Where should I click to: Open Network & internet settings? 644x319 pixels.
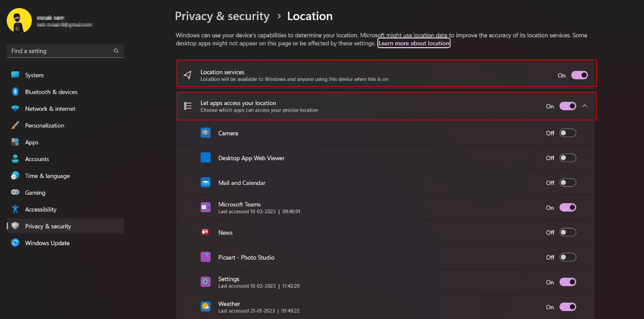(x=65, y=108)
